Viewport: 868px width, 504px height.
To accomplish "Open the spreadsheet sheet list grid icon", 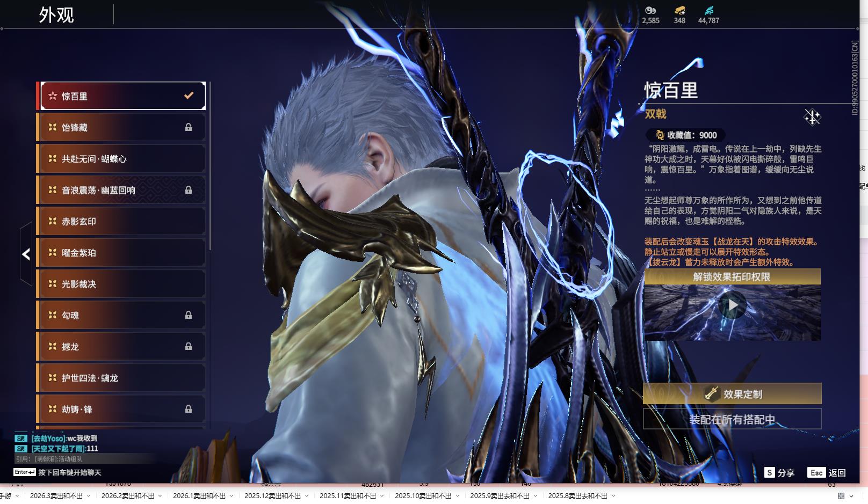I will 841,496.
